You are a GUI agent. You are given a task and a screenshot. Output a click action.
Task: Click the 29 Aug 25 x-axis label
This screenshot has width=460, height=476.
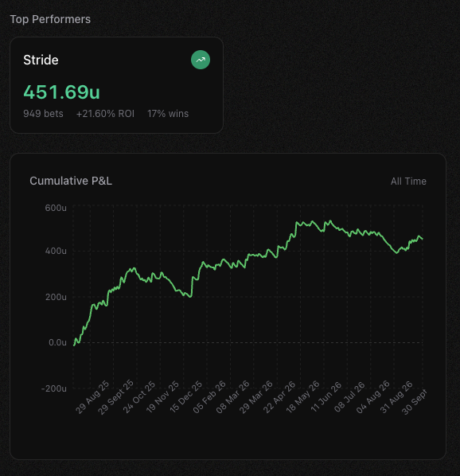tap(92, 397)
